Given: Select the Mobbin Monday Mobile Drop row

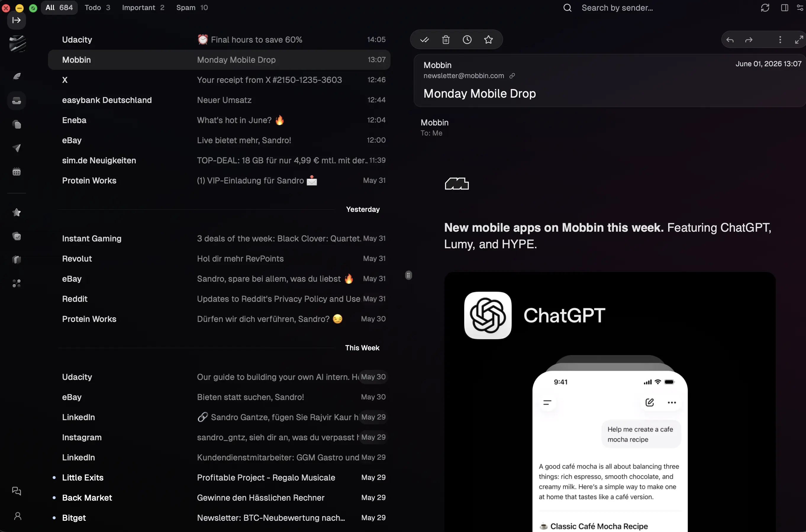Looking at the screenshot, I should tap(219, 60).
